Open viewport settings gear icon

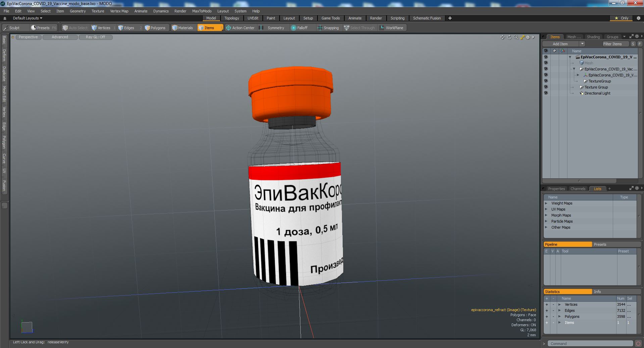pos(528,37)
